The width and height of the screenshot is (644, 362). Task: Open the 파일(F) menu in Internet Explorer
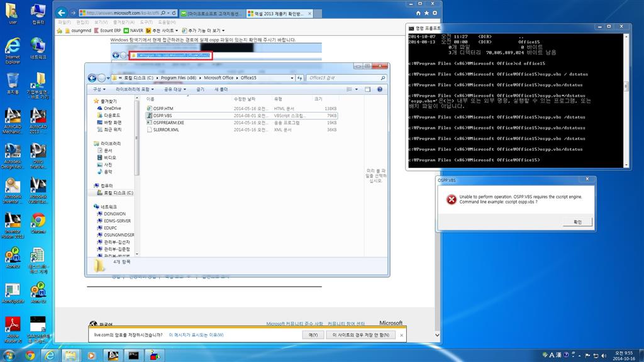click(x=64, y=22)
